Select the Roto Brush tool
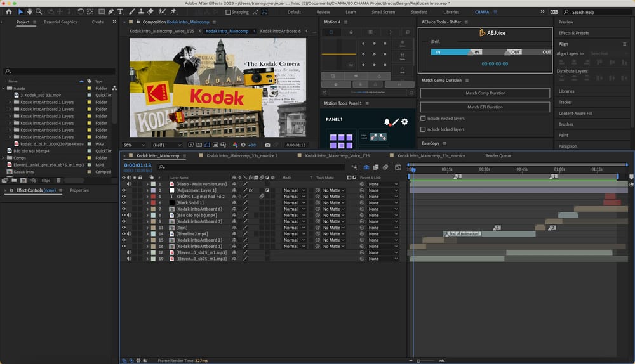This screenshot has height=364, width=635. pos(163,11)
